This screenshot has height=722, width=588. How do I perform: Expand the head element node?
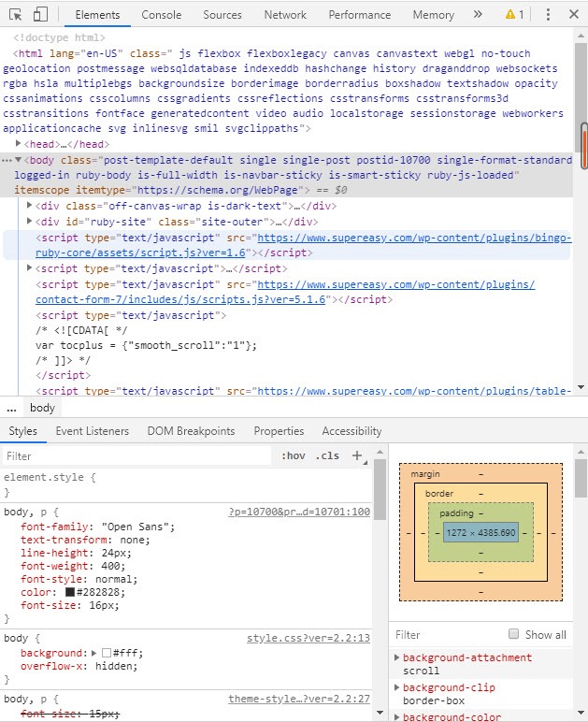(18, 144)
